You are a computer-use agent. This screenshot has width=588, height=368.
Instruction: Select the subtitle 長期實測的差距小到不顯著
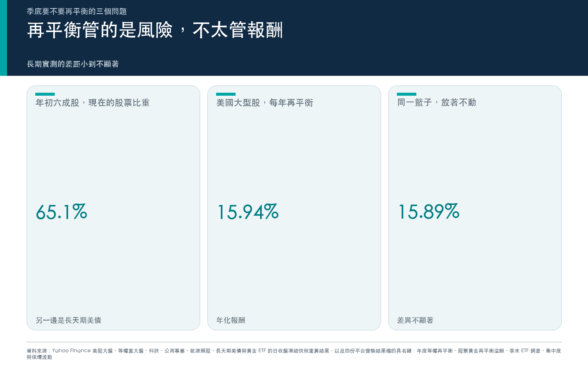73,64
